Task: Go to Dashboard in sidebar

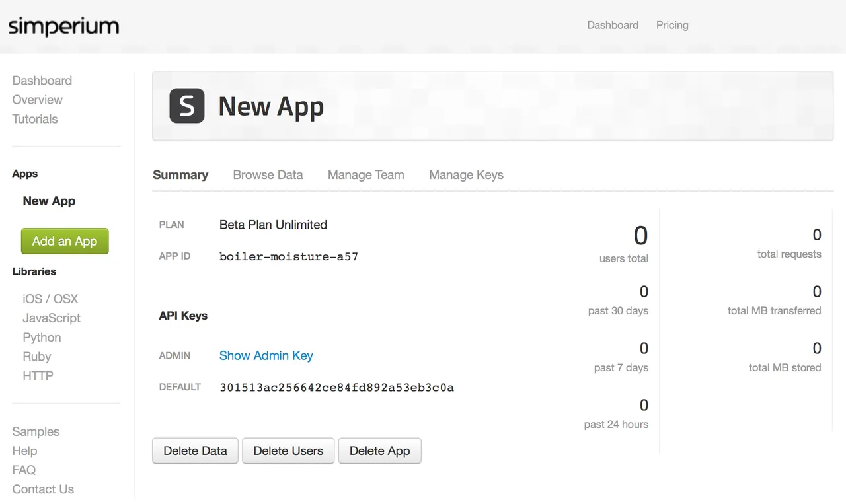Action: [x=42, y=81]
